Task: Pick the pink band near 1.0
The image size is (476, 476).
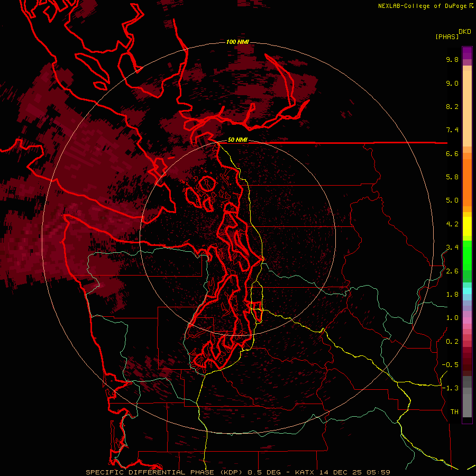Action: pos(467,320)
